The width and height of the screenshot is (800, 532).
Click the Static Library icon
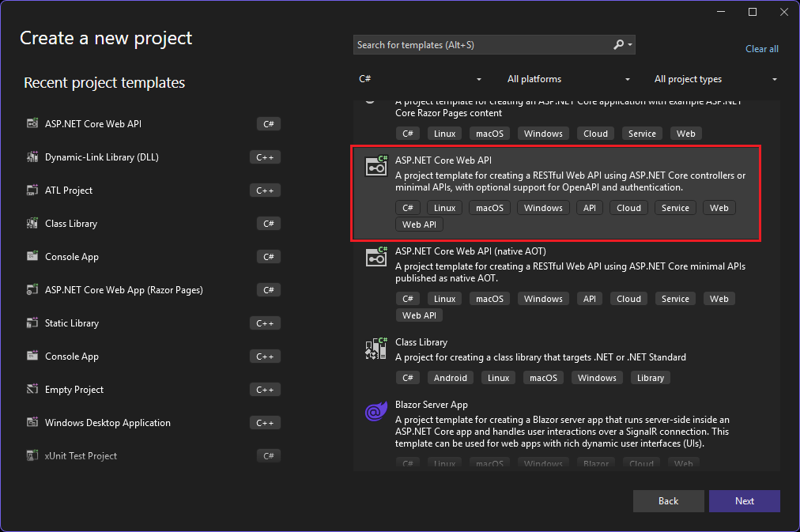(32, 323)
